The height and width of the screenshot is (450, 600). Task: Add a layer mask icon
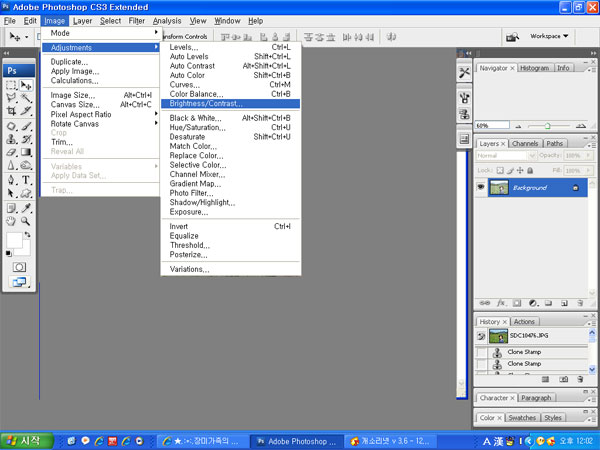[517, 303]
